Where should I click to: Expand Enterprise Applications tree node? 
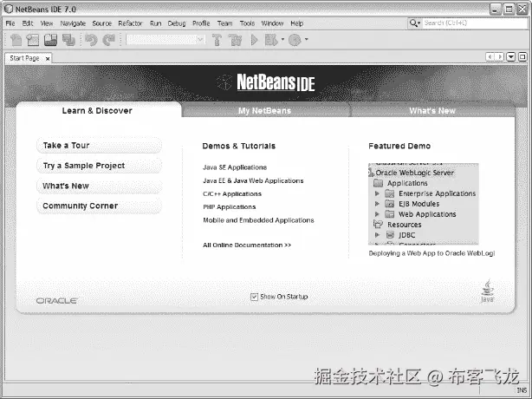coord(377,193)
